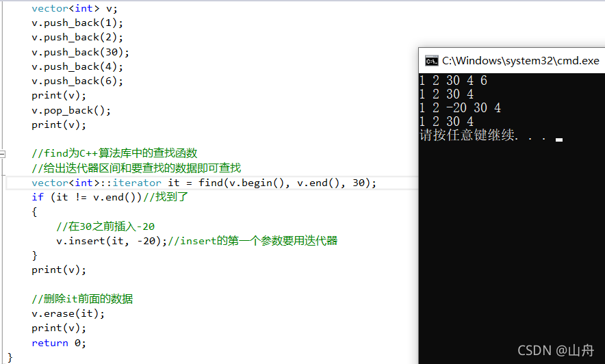Click the line 'return 0;'
The image size is (605, 364).
pos(59,343)
